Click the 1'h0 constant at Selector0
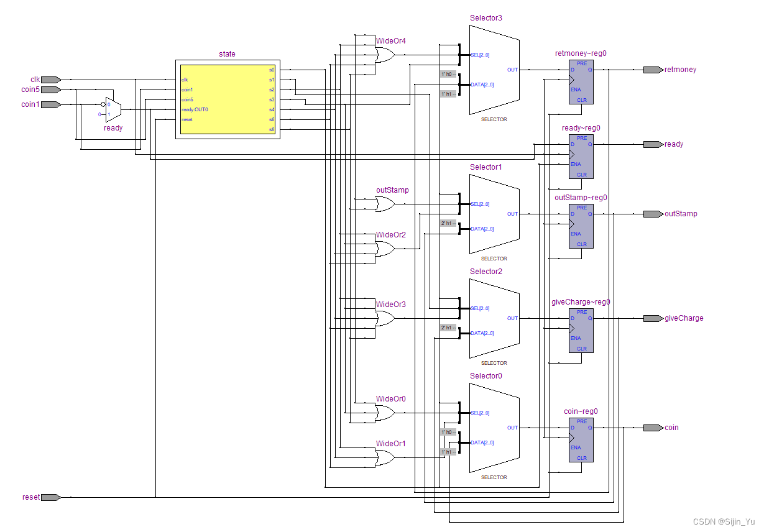764x532 pixels. (x=448, y=432)
